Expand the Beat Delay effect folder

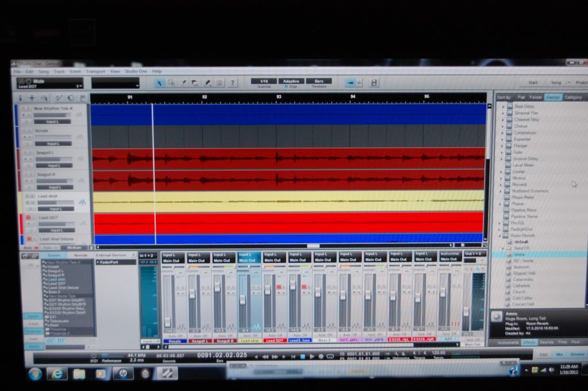pos(502,106)
